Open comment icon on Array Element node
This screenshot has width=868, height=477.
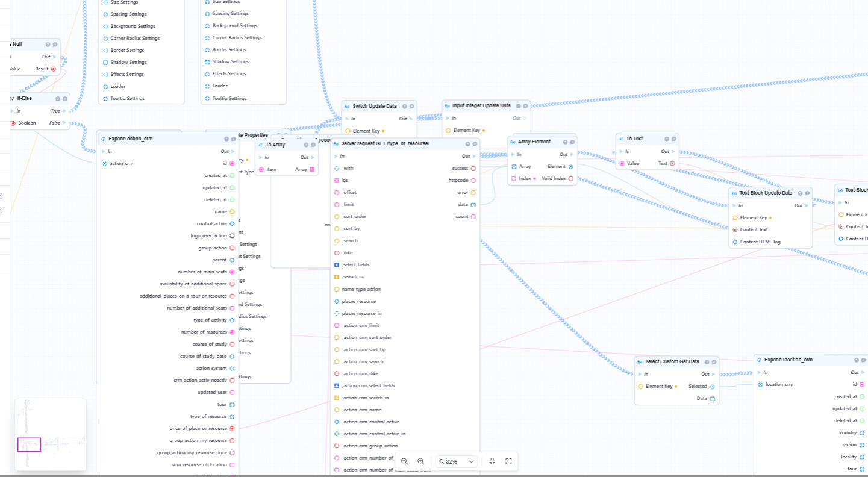coord(572,142)
